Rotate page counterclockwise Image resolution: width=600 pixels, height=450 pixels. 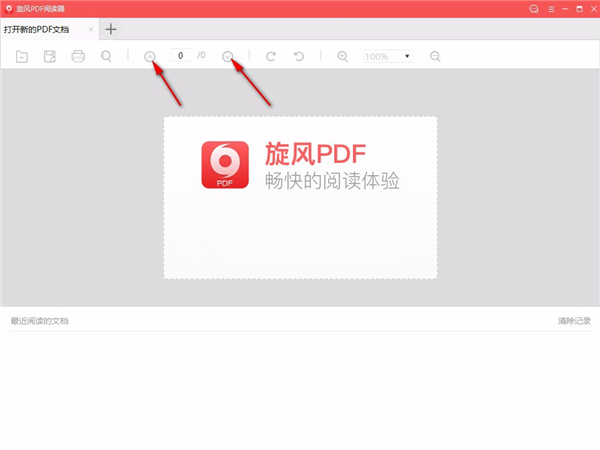pos(299,57)
